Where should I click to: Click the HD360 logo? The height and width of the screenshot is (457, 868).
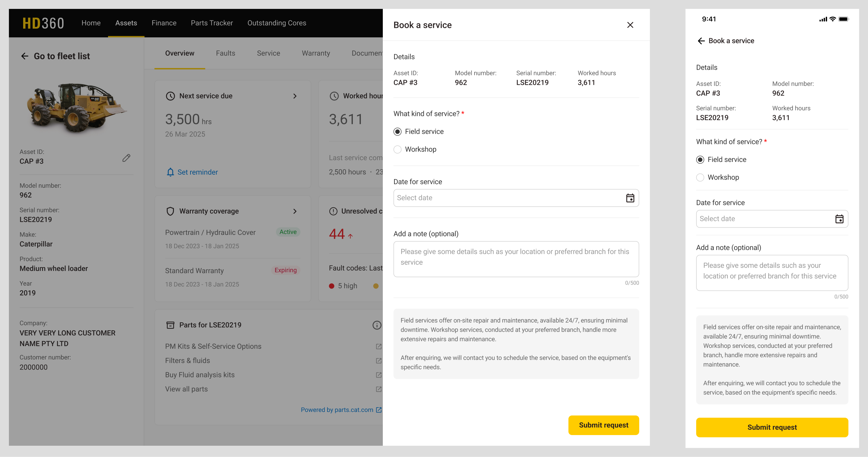[x=43, y=23]
